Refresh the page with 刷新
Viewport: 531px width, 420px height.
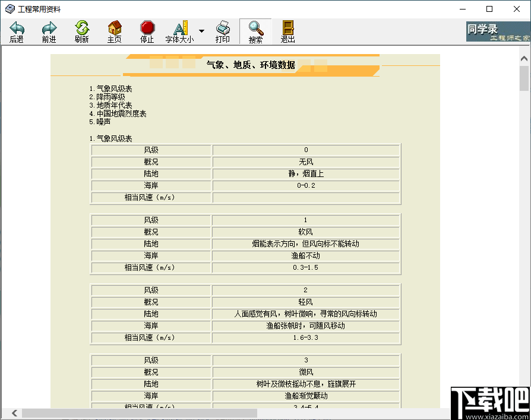(x=81, y=32)
